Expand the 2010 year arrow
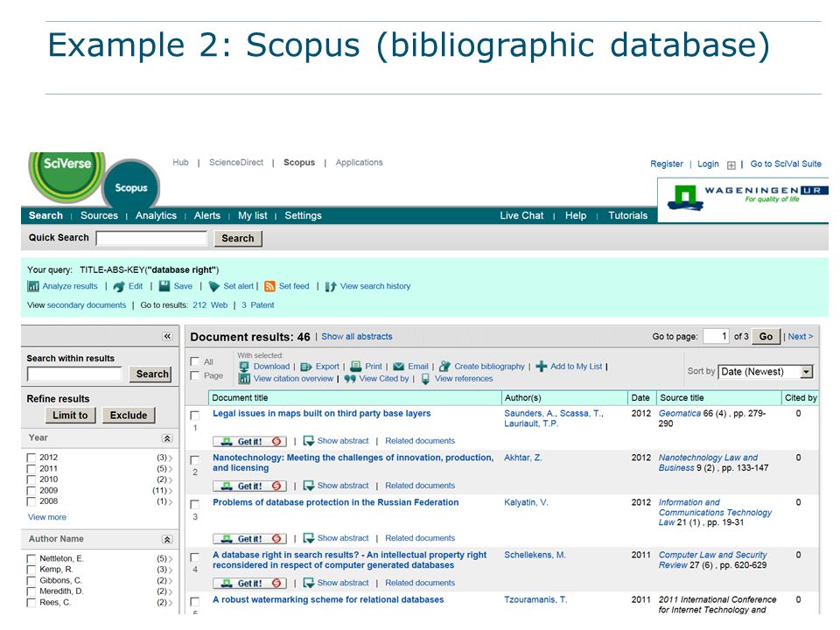Image resolution: width=840 pixels, height=630 pixels. pyautogui.click(x=171, y=480)
